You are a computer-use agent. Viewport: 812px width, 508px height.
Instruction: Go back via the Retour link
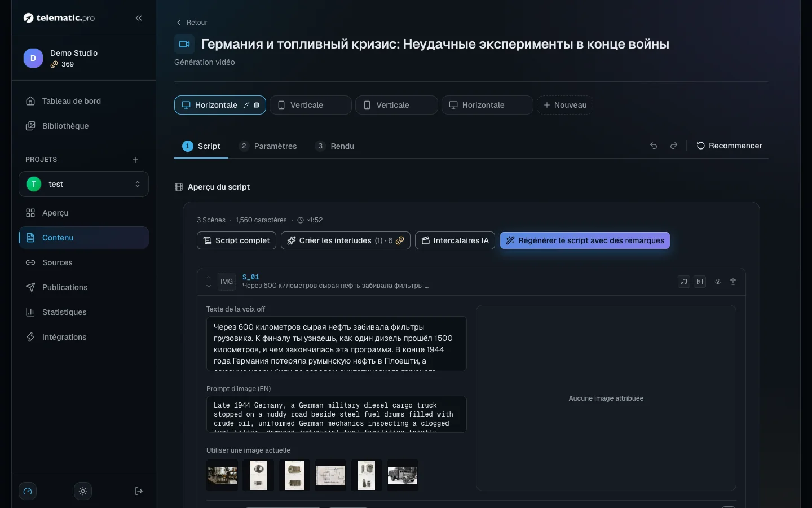coord(192,23)
